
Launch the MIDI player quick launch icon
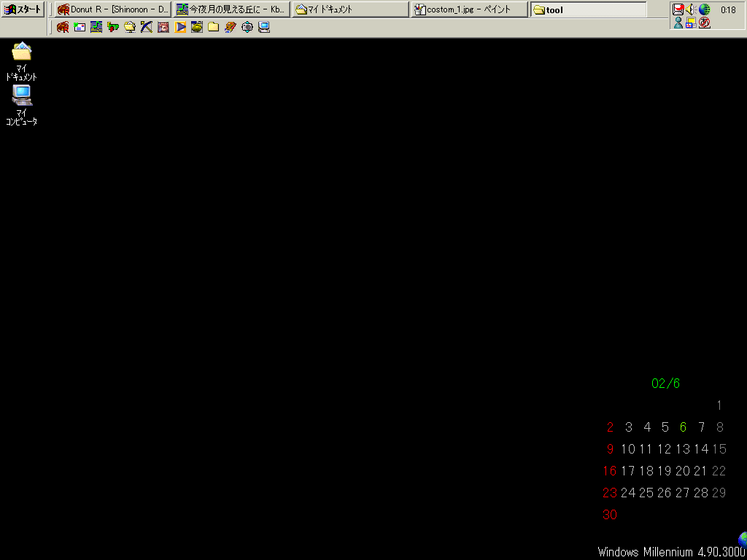96,27
